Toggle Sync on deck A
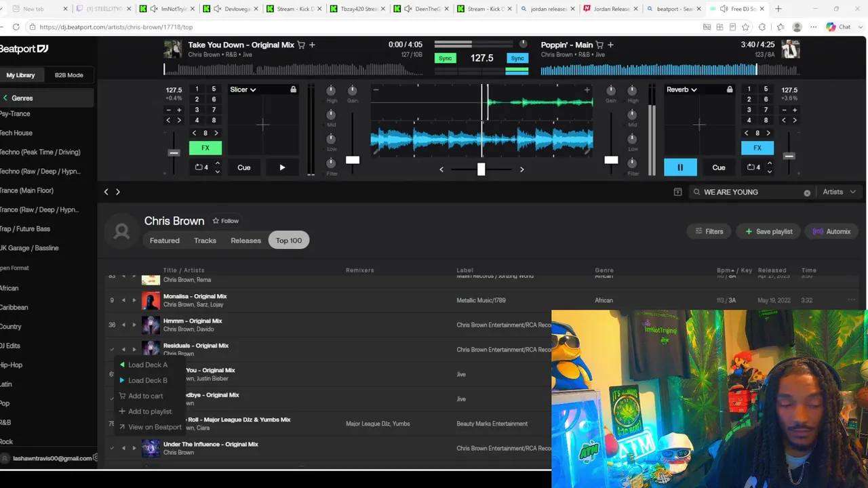Screen dimensions: 868x488 point(445,58)
